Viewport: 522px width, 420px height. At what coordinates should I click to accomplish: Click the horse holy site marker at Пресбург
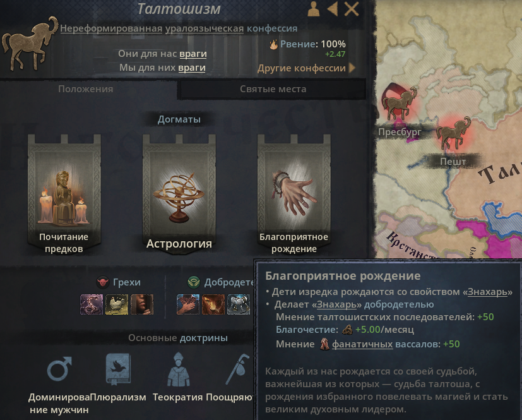point(399,102)
